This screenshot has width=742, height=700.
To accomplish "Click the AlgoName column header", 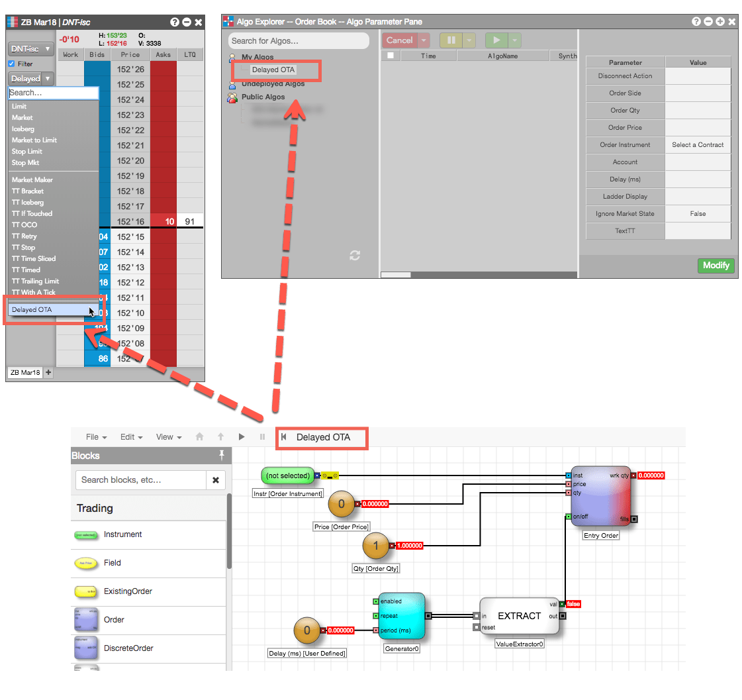I will tap(502, 56).
